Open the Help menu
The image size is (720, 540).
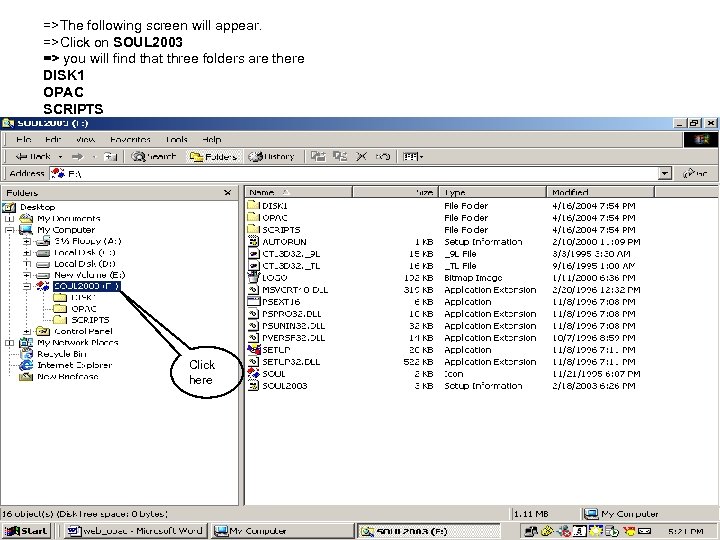[212, 139]
